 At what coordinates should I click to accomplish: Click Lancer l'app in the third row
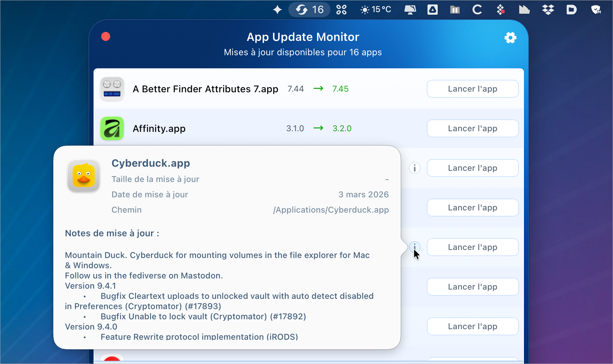tap(473, 168)
